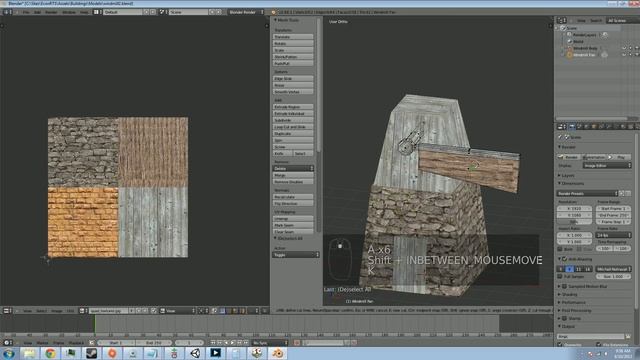Screen dimensions: 640x360
Task: Click the RenderLayers icon in the outliner
Action: (569, 35)
